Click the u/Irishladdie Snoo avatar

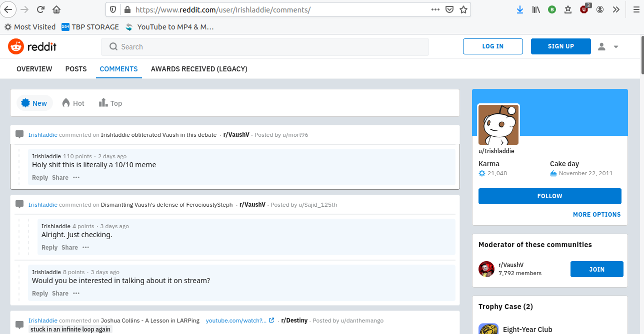[498, 125]
